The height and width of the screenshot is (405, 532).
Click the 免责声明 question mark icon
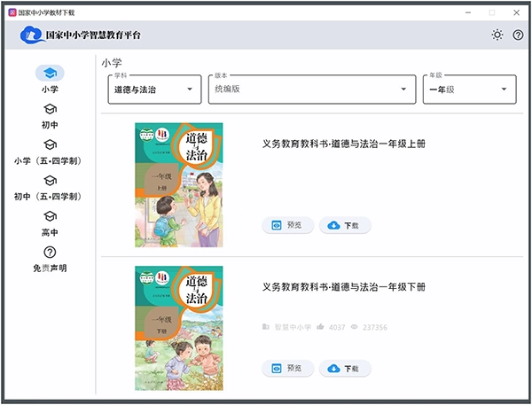point(50,253)
